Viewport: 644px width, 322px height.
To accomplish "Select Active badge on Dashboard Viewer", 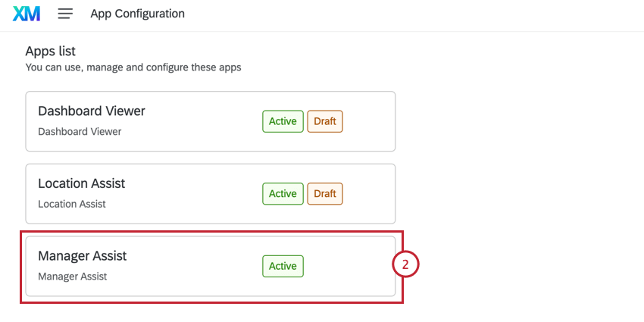I will point(283,121).
